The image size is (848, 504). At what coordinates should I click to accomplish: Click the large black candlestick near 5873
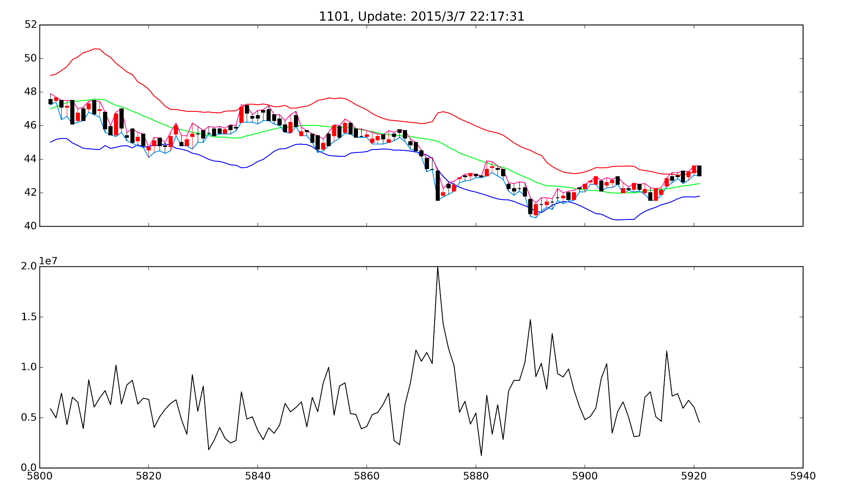(x=438, y=186)
